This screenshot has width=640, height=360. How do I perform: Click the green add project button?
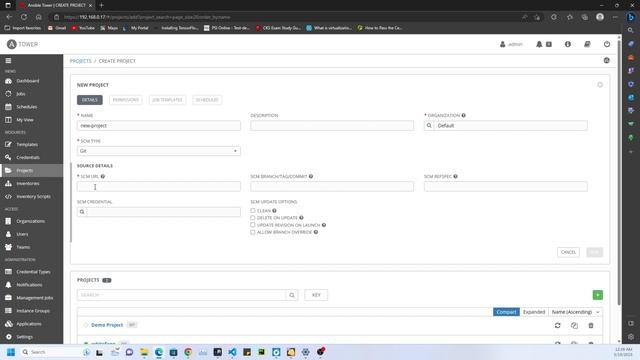coord(598,295)
